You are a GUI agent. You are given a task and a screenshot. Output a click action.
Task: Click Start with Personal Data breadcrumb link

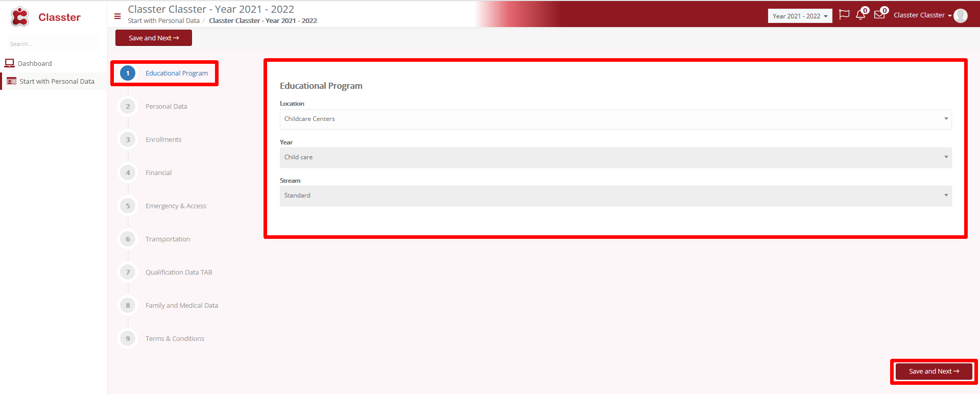[163, 21]
